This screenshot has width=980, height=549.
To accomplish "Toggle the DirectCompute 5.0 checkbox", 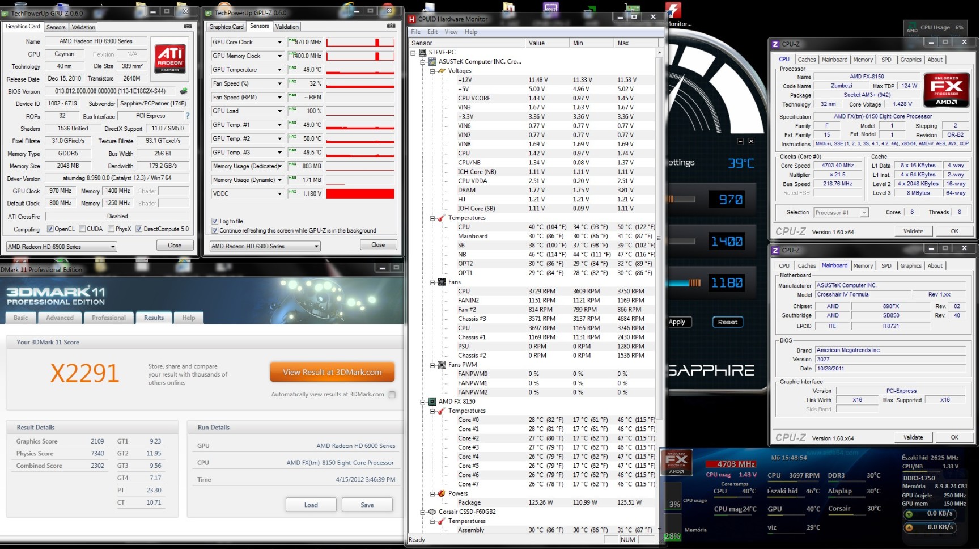I will 139,229.
